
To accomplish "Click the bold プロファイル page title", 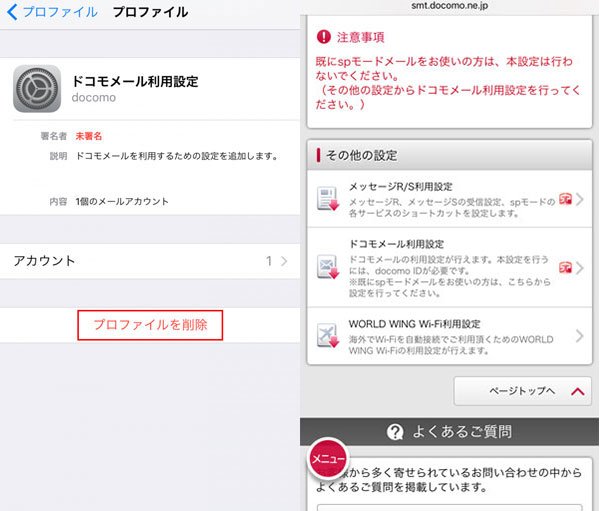I will pyautogui.click(x=150, y=12).
